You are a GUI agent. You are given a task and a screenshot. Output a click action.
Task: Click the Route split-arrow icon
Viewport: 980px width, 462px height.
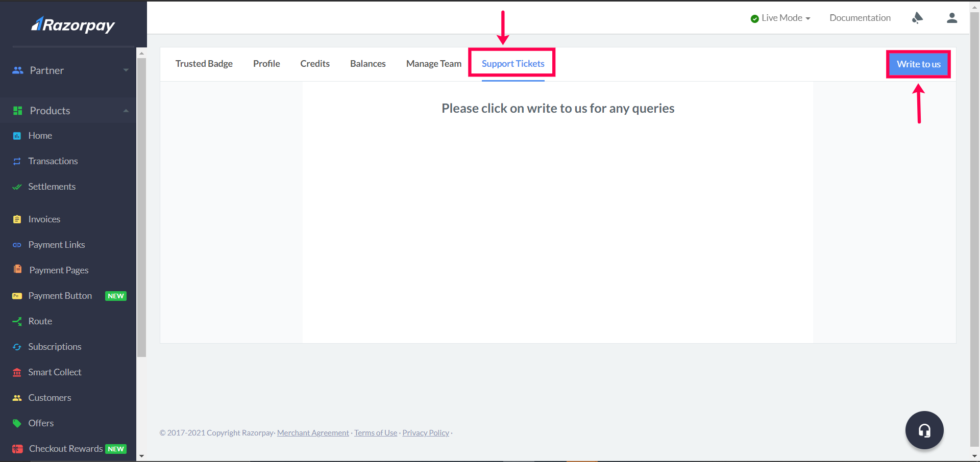click(17, 321)
